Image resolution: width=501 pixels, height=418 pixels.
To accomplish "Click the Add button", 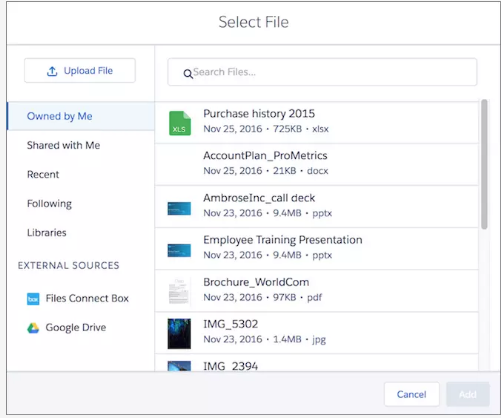I will coord(468,394).
